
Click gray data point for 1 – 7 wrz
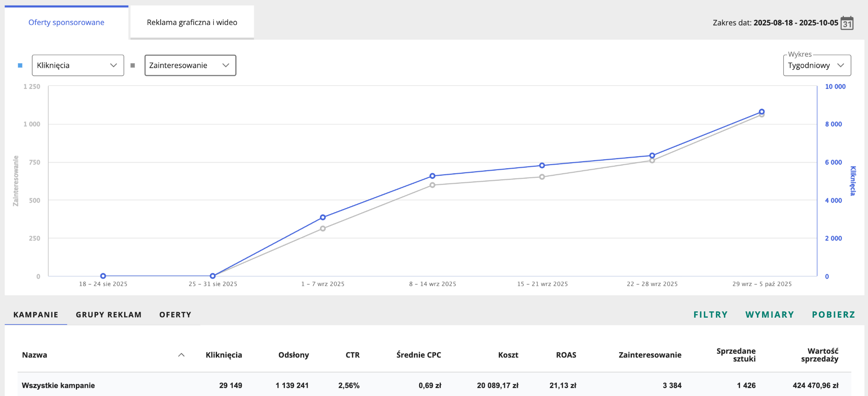[323, 229]
